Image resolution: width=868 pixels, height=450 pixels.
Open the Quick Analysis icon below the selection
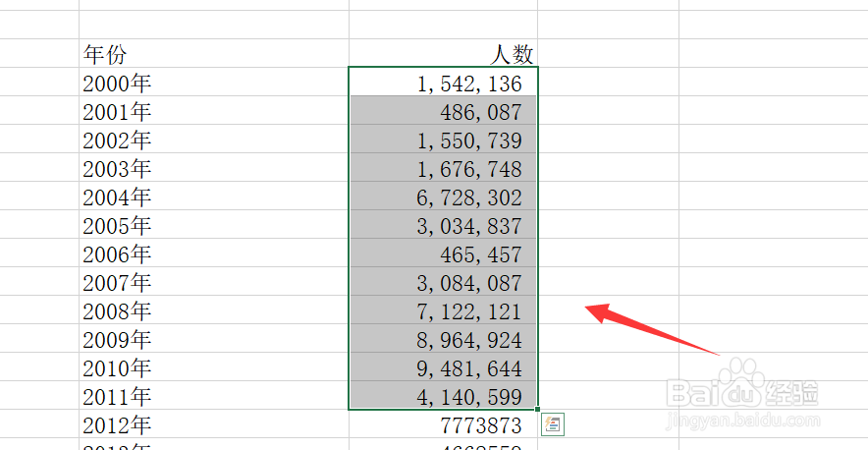[553, 424]
